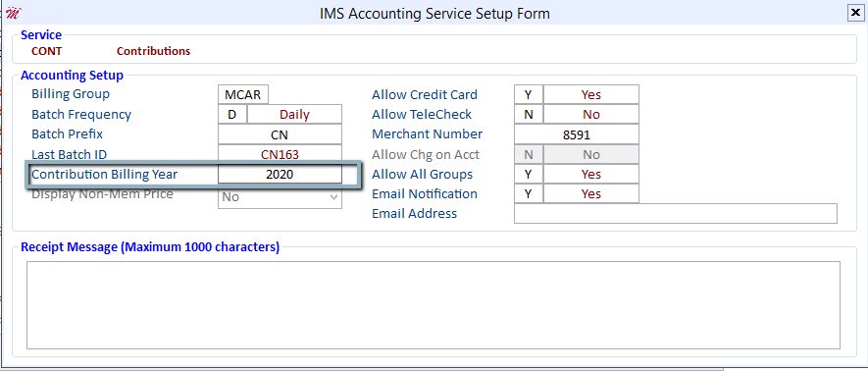The image size is (868, 371).
Task: Click the Contribution Billing Year label
Action: click(x=105, y=175)
